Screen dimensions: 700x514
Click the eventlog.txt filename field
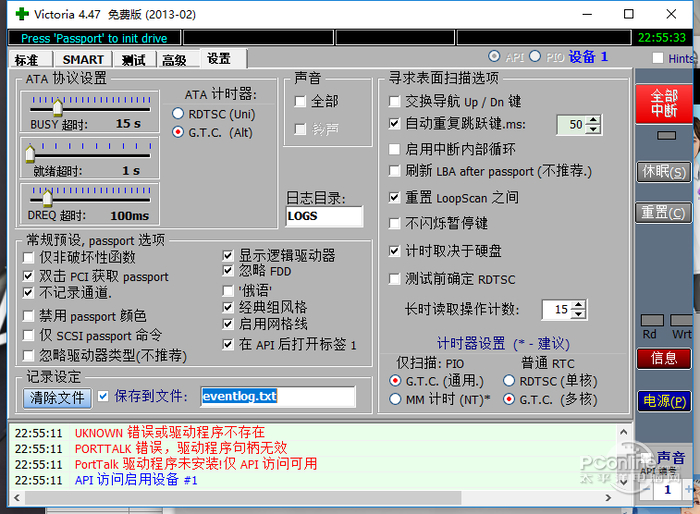click(278, 396)
